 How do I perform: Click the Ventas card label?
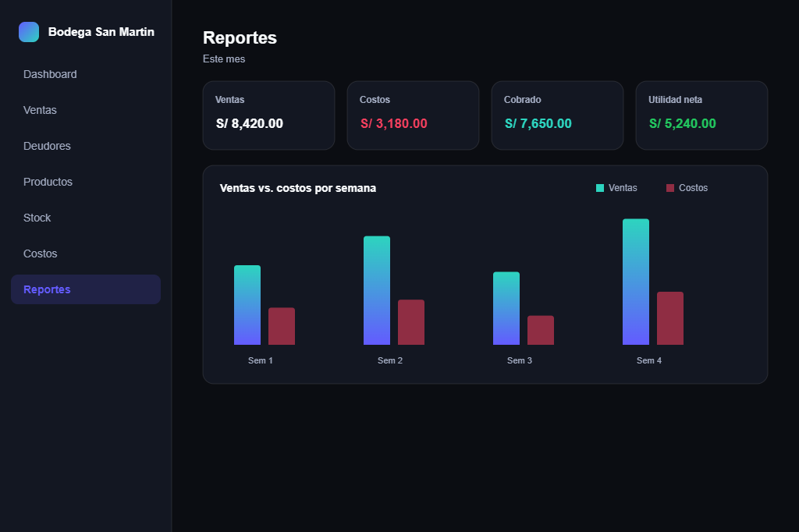coord(230,100)
